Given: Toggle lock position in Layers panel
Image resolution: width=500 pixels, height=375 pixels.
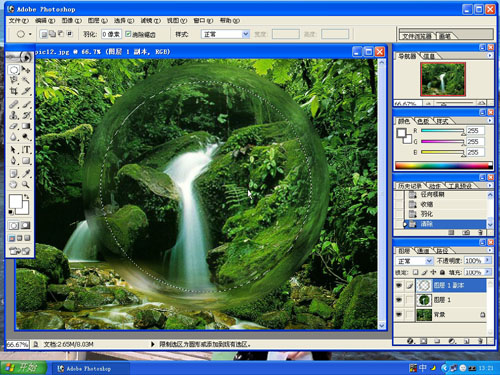Looking at the screenshot, I should (433, 272).
